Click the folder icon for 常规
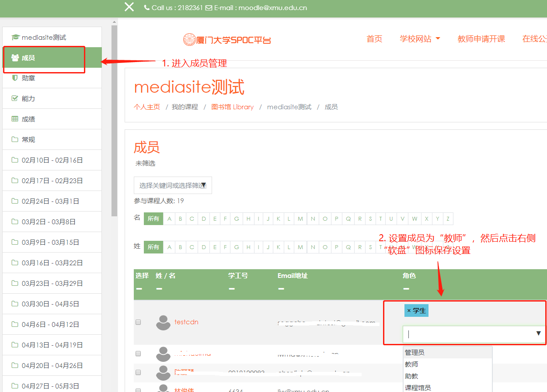547x392 pixels. [x=15, y=139]
